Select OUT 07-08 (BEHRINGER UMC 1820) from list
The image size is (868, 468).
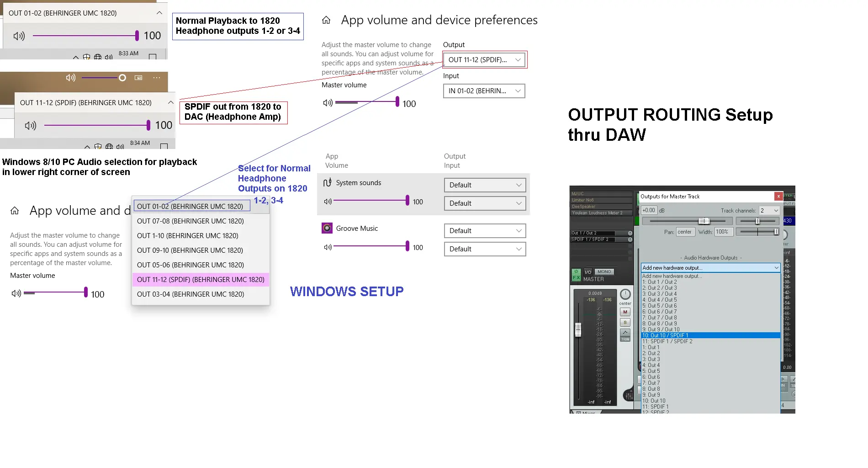191,221
